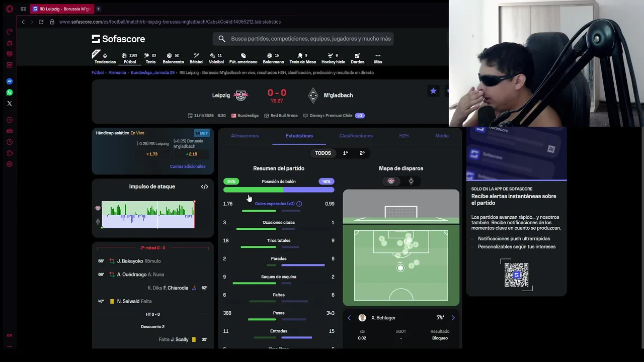
Task: Show xG info tooltip icon
Action: click(299, 204)
